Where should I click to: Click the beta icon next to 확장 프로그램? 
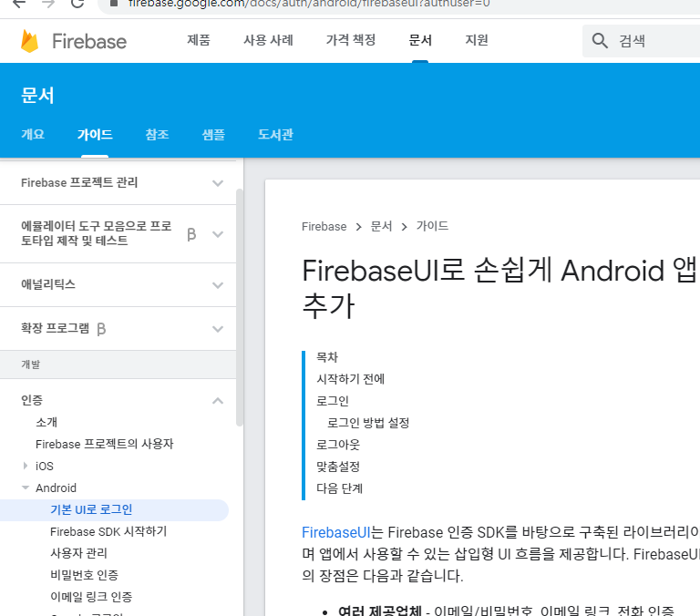point(101,329)
